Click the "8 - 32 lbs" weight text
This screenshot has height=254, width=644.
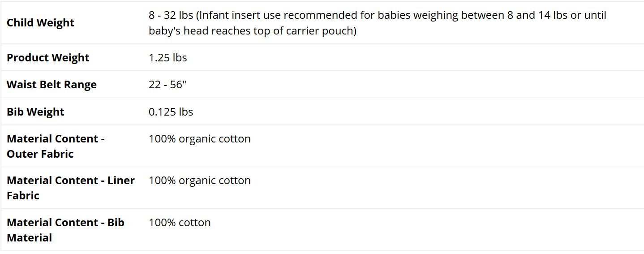171,15
